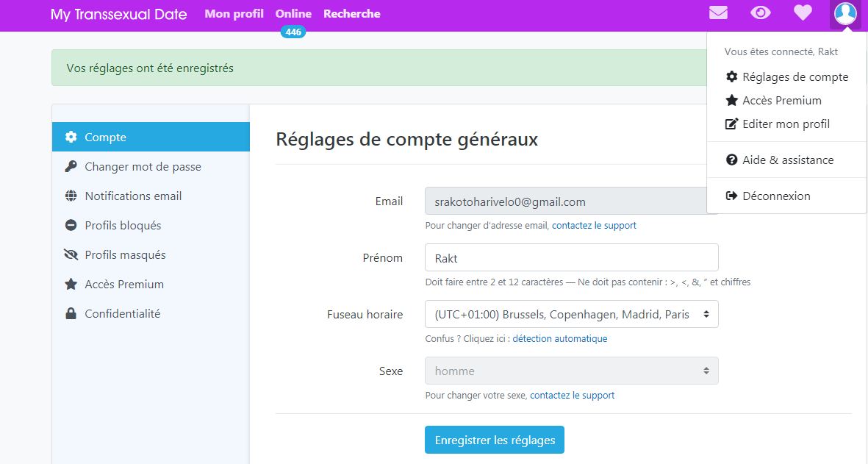
Task: Open the Fuseau horaire timezone dropdown
Action: [571, 314]
